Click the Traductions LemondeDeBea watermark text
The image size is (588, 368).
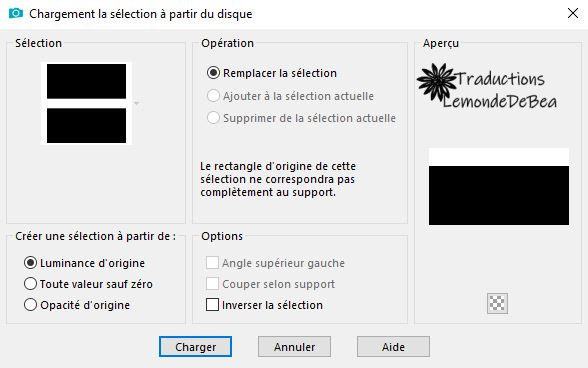[x=500, y=90]
